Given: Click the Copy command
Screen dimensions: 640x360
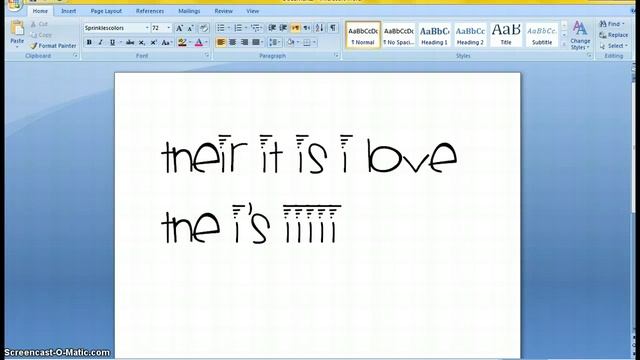Looking at the screenshot, I should tap(41, 35).
